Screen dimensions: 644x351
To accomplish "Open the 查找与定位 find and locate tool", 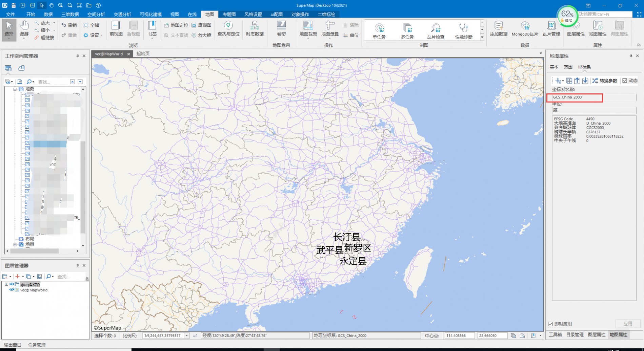I will [x=228, y=29].
